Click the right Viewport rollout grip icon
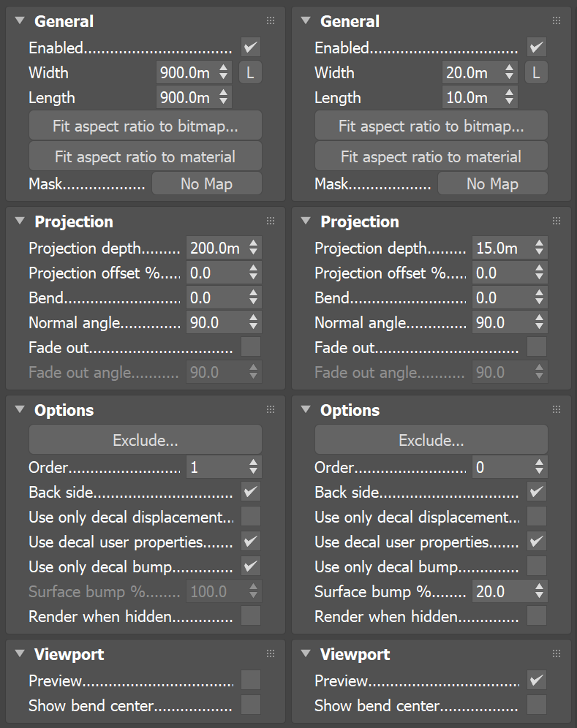The image size is (577, 728). pyautogui.click(x=556, y=653)
